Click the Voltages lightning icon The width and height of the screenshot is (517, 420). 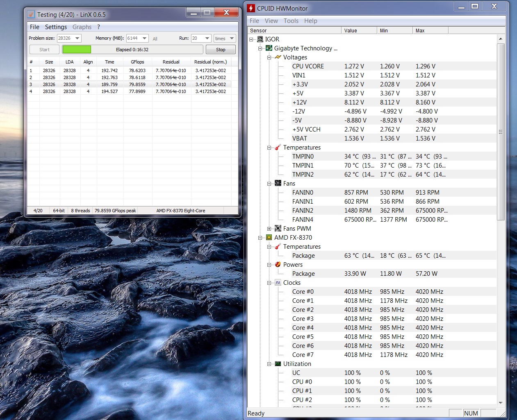click(278, 57)
